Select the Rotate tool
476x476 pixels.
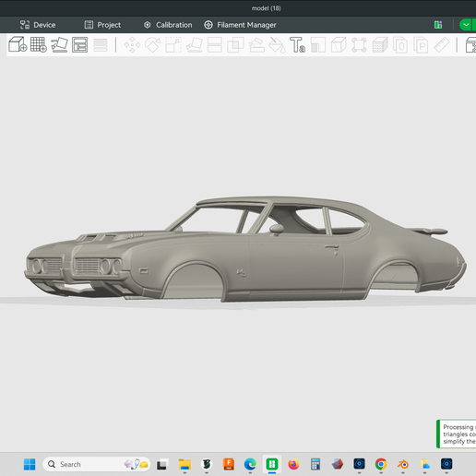153,45
